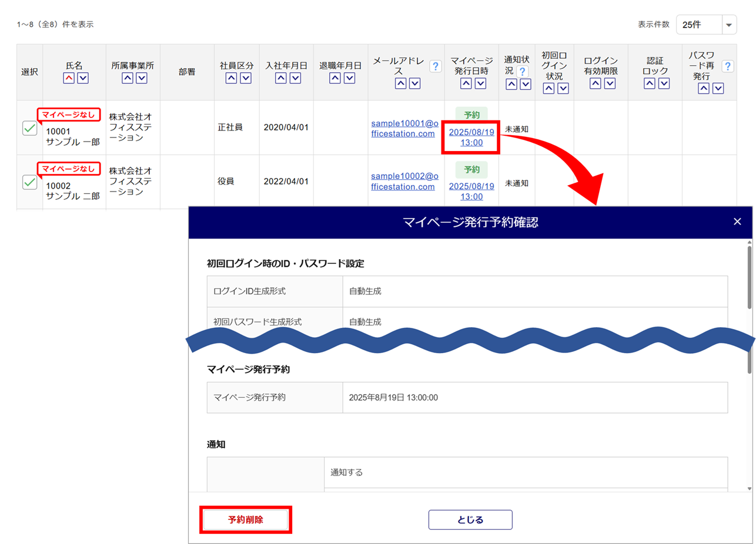
Task: Sort 退職年月日 column descending
Action: (350, 78)
